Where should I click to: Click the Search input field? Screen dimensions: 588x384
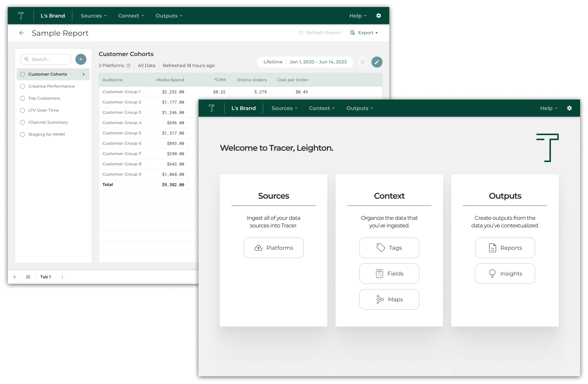pos(46,59)
